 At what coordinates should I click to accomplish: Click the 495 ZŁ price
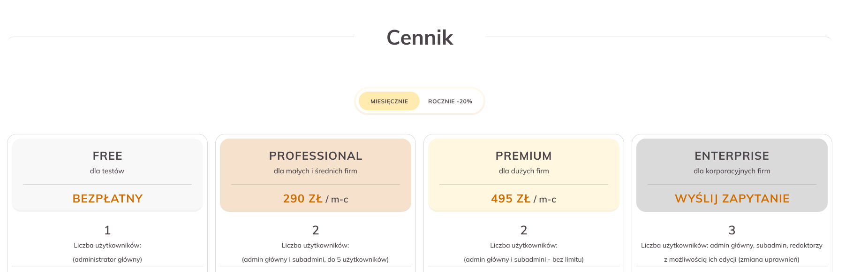pyautogui.click(x=511, y=199)
